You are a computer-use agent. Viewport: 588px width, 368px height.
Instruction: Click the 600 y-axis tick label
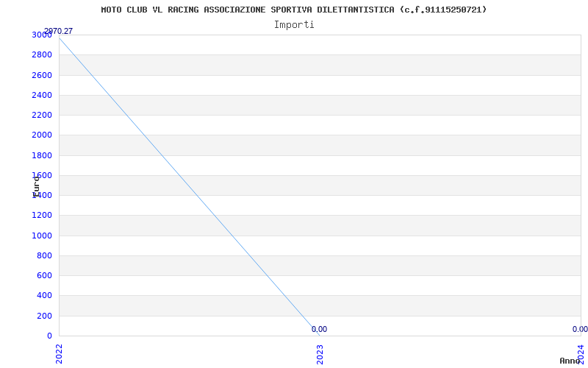[44, 275]
